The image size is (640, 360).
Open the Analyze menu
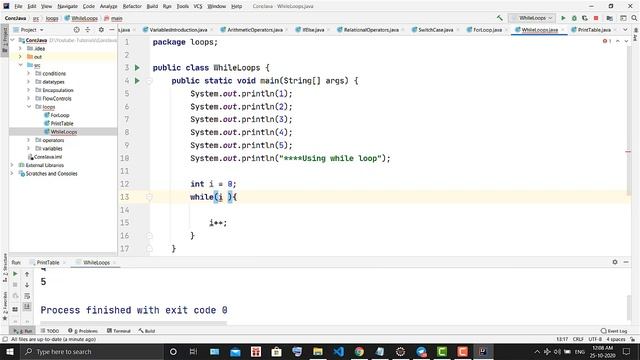(x=108, y=6)
